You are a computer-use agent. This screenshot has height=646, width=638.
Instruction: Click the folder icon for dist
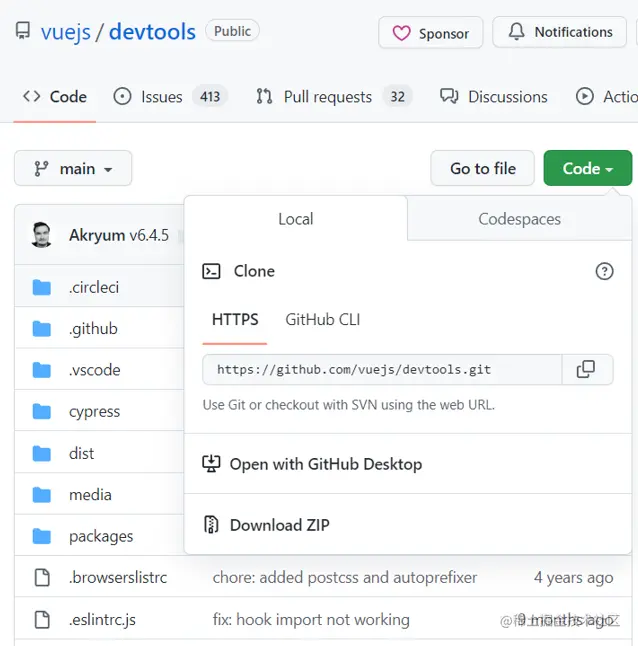[x=42, y=453]
